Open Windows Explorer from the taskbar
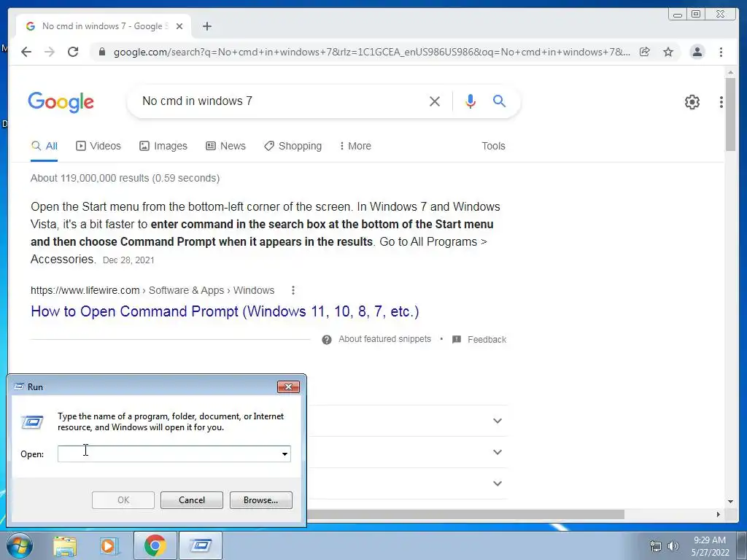Screen dimensions: 747x560 tap(65, 545)
